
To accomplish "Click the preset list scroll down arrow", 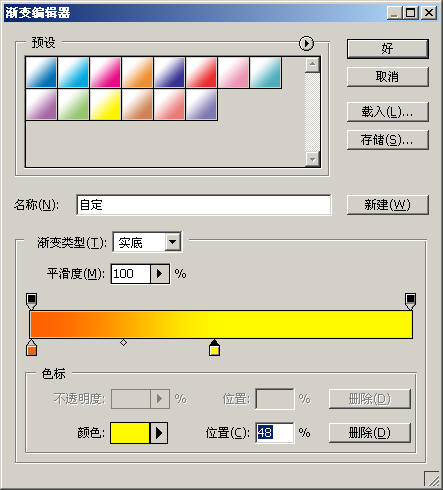I will tap(312, 159).
